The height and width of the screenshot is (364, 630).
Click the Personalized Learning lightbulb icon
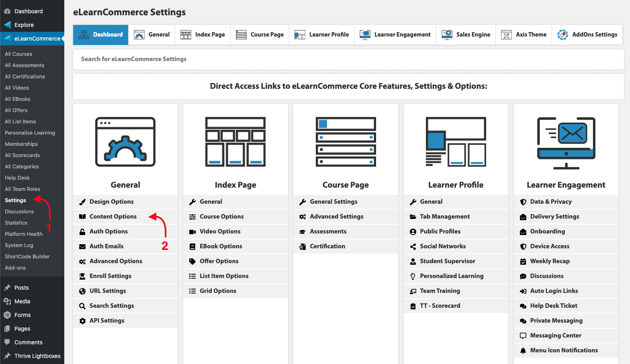coord(413,276)
